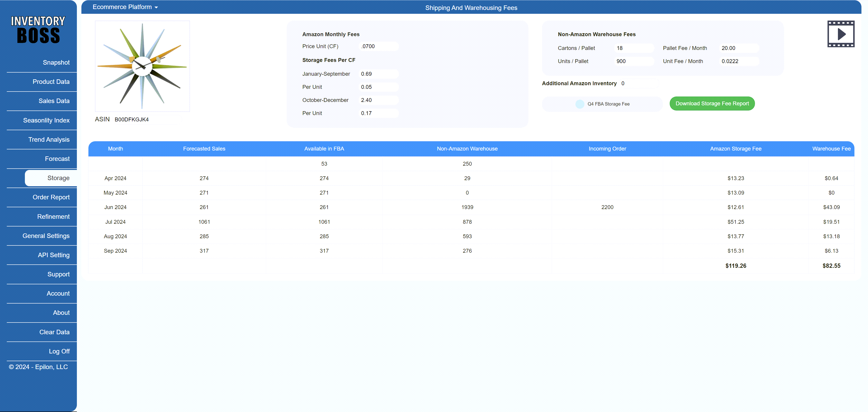Select the Storage sidebar tab
Screen dimensions: 868x412
(51, 178)
